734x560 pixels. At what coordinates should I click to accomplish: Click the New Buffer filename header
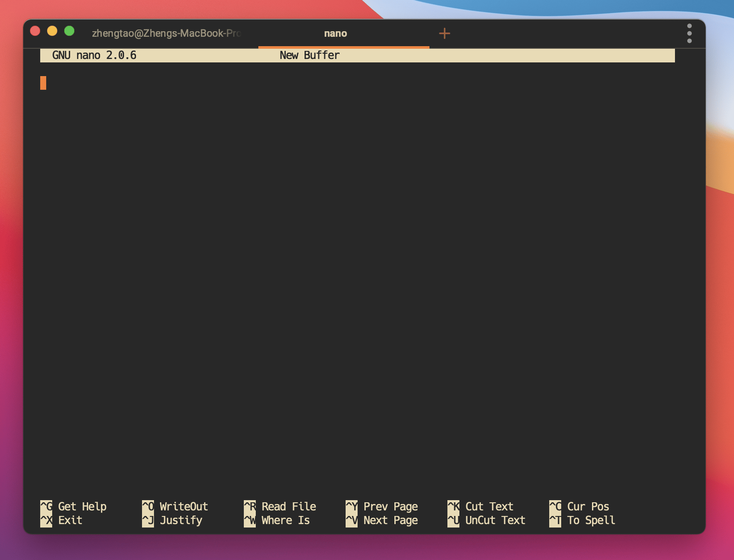pyautogui.click(x=309, y=56)
